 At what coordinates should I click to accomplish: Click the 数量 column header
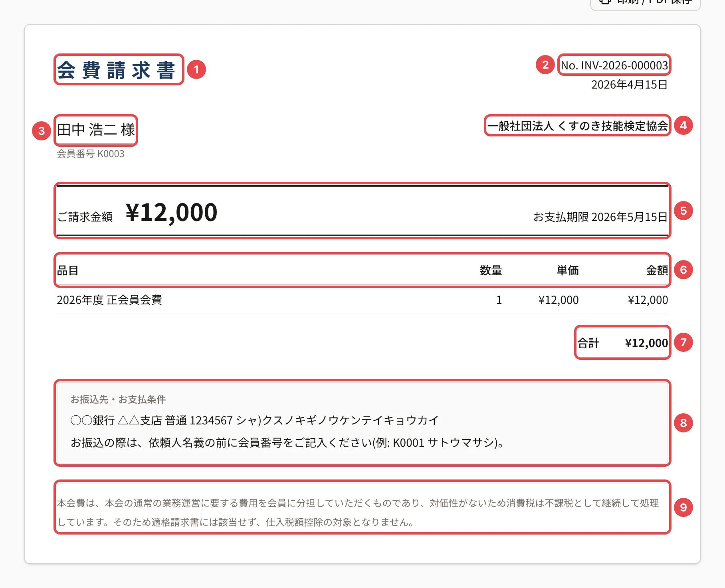pyautogui.click(x=491, y=270)
